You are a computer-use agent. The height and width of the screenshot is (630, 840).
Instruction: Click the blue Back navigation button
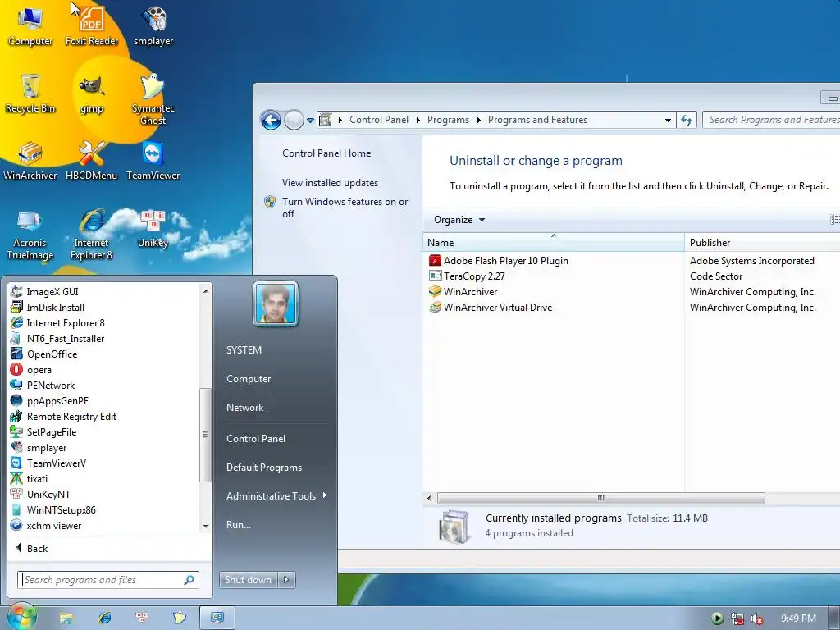tap(271, 120)
